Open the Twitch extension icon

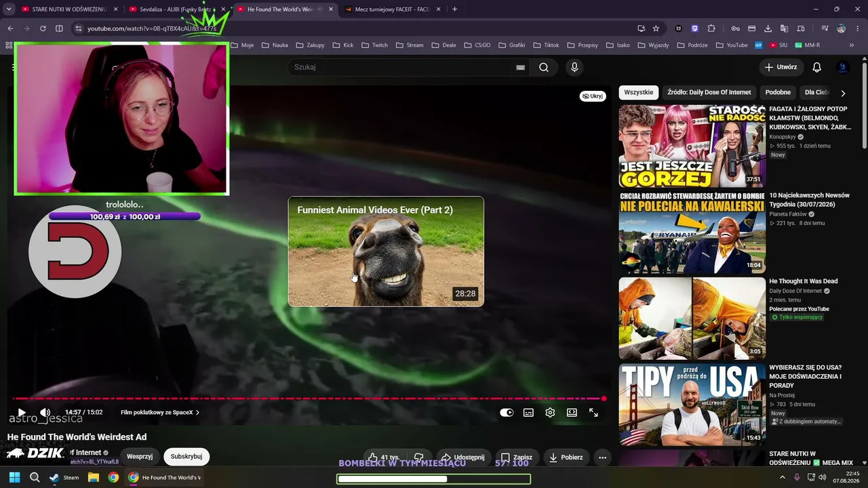[x=694, y=28]
